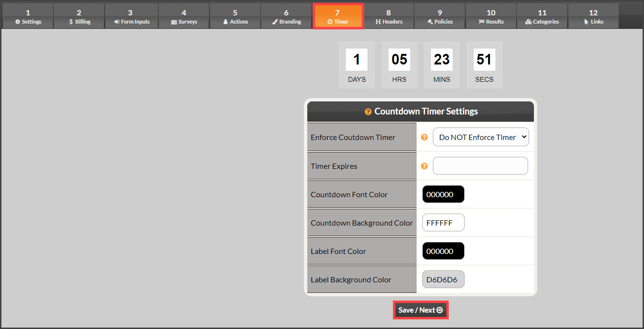Image resolution: width=644 pixels, height=329 pixels.
Task: Open the 11 Categories tab
Action: (542, 16)
